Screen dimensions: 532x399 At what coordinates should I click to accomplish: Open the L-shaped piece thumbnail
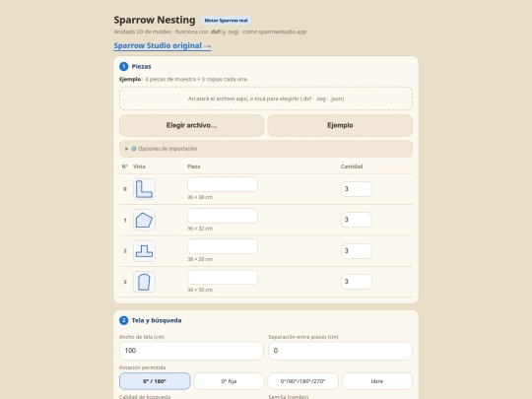(144, 189)
